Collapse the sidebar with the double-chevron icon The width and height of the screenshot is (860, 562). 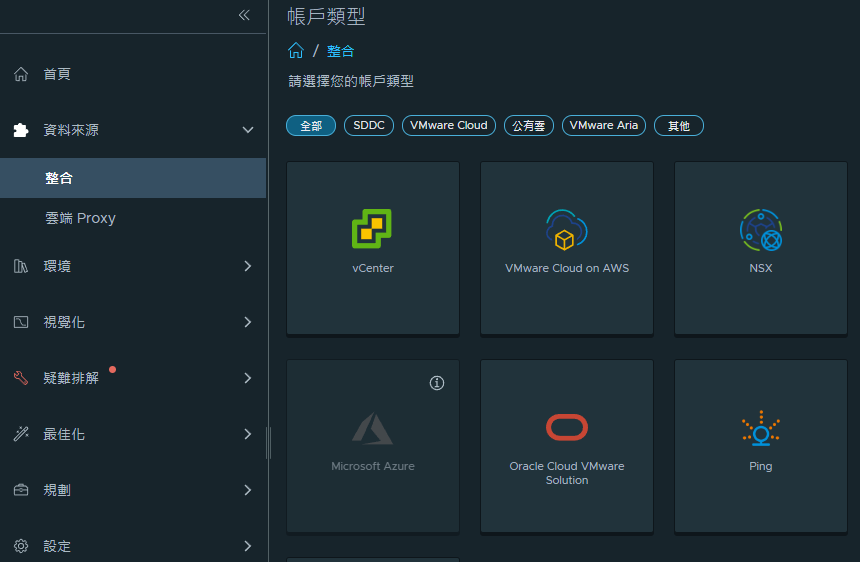[x=244, y=15]
